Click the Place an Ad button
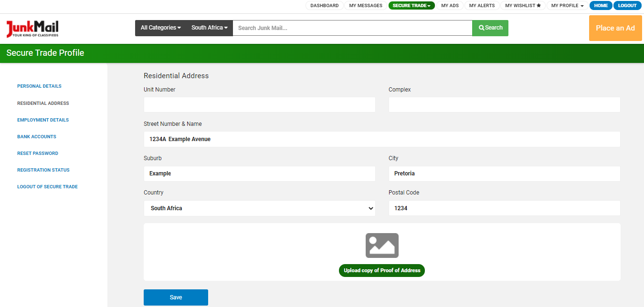644x307 pixels. [x=615, y=28]
